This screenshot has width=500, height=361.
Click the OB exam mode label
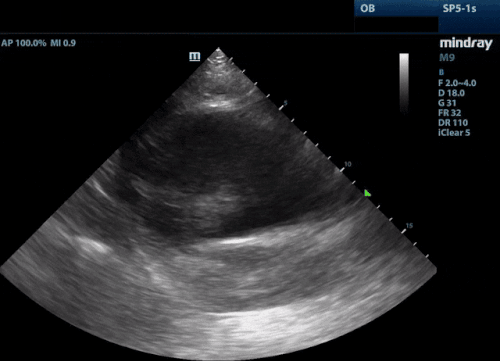368,8
